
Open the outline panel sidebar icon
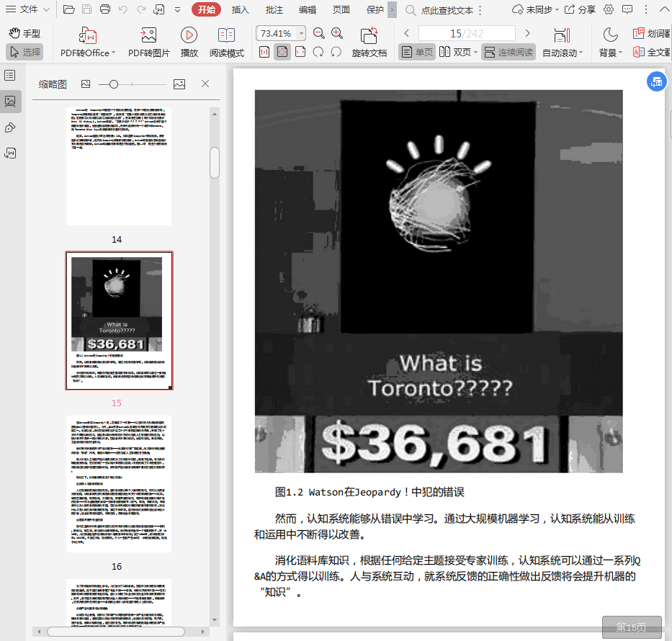tap(10, 76)
